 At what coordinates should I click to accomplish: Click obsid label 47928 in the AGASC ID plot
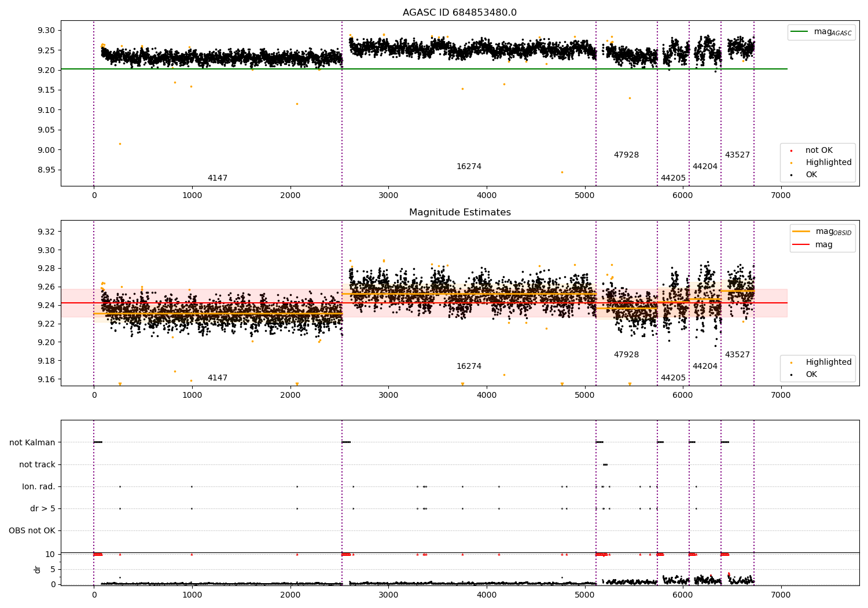[626, 155]
